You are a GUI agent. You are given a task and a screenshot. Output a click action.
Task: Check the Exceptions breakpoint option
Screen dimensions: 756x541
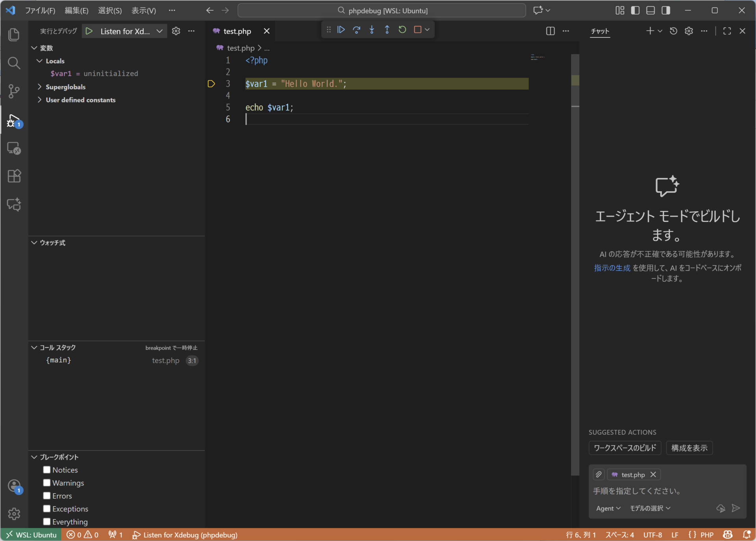[x=47, y=509]
